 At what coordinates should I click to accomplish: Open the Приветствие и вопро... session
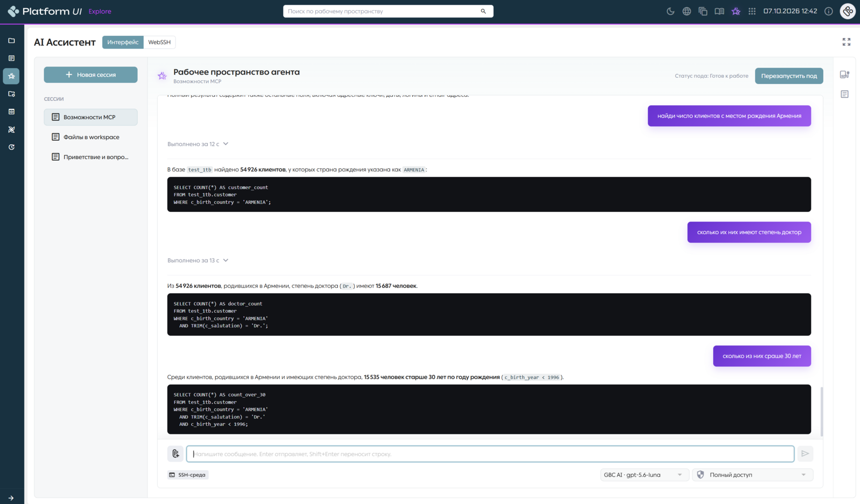[91, 157]
